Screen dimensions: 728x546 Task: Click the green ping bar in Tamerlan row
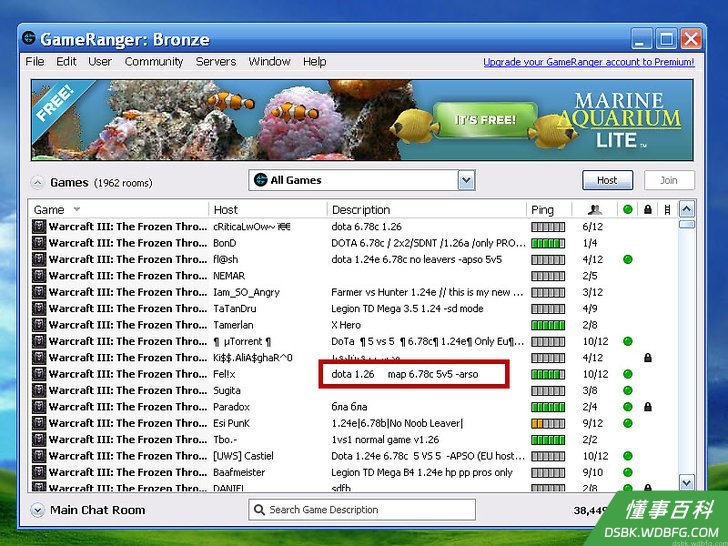pyautogui.click(x=548, y=325)
